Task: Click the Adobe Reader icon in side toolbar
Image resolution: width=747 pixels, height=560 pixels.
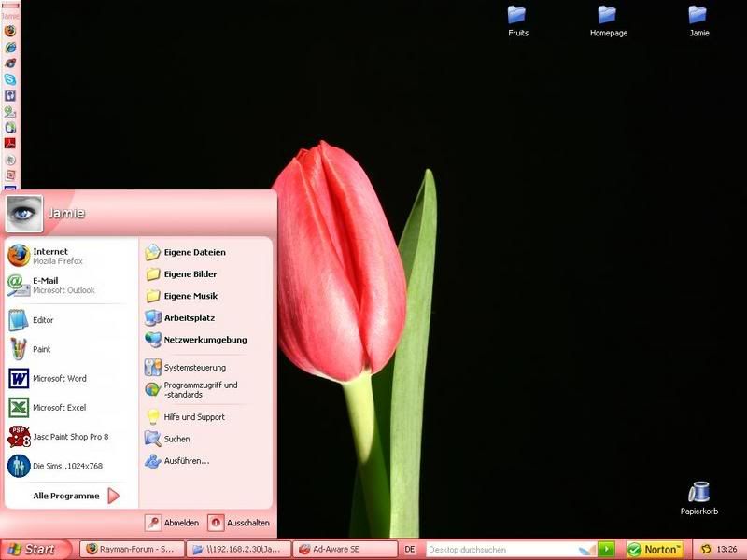Action: pos(10,143)
